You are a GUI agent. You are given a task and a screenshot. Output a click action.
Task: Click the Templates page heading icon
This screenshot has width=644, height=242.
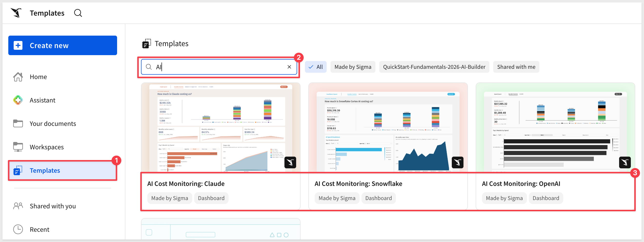(x=147, y=43)
